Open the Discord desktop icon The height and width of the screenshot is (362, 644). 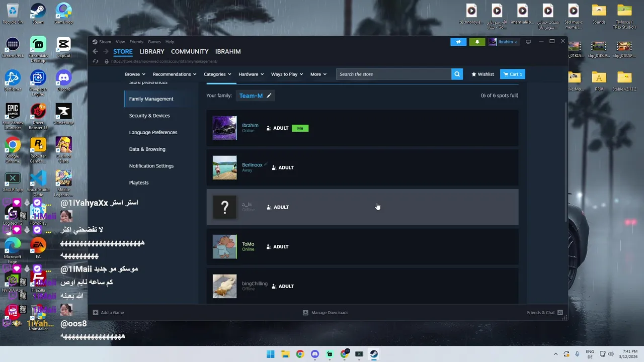(x=63, y=81)
